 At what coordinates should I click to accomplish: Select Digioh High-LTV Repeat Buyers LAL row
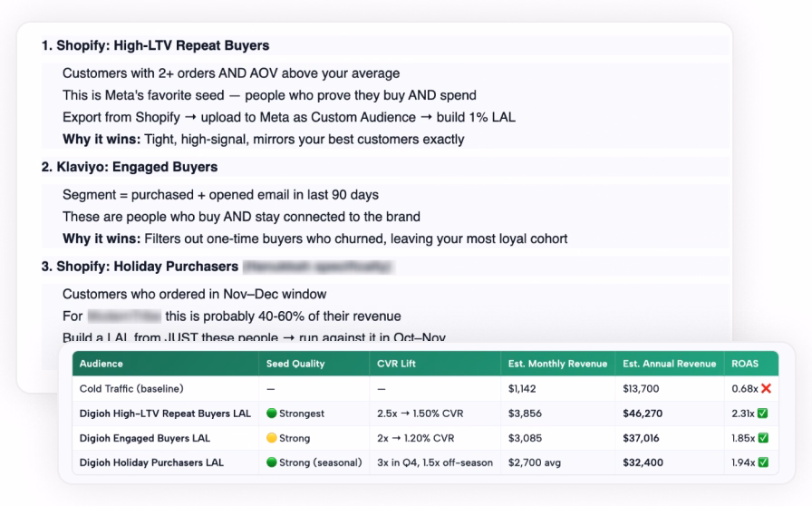click(x=425, y=414)
